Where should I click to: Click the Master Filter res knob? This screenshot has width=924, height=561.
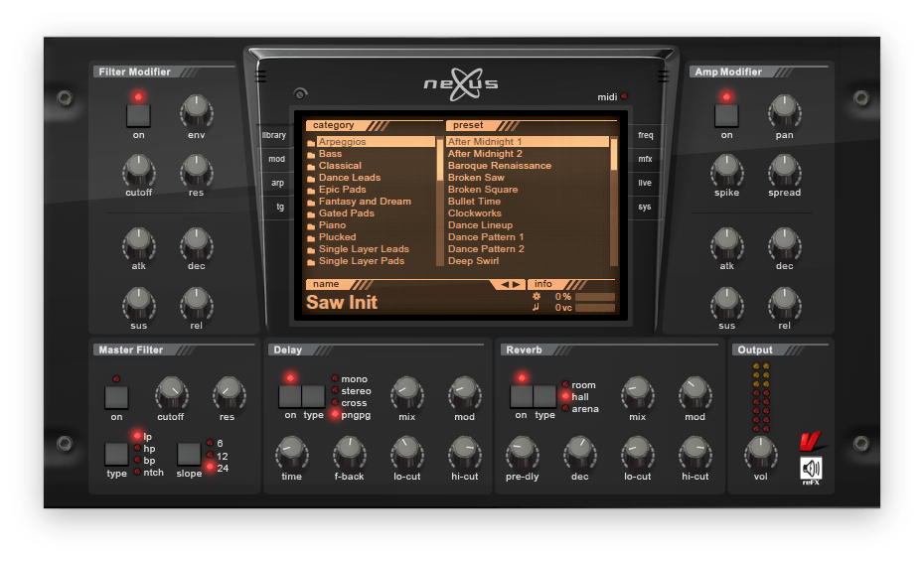(229, 392)
